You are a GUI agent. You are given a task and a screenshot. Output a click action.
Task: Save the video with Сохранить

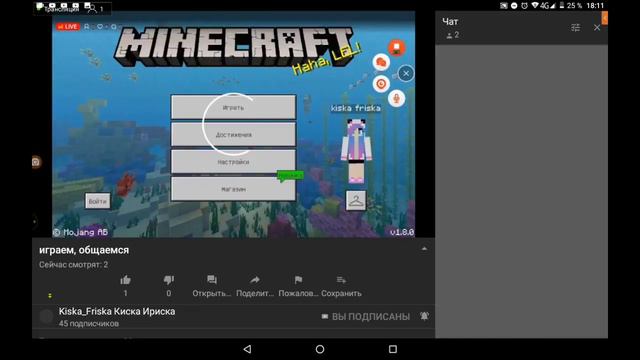(x=341, y=280)
